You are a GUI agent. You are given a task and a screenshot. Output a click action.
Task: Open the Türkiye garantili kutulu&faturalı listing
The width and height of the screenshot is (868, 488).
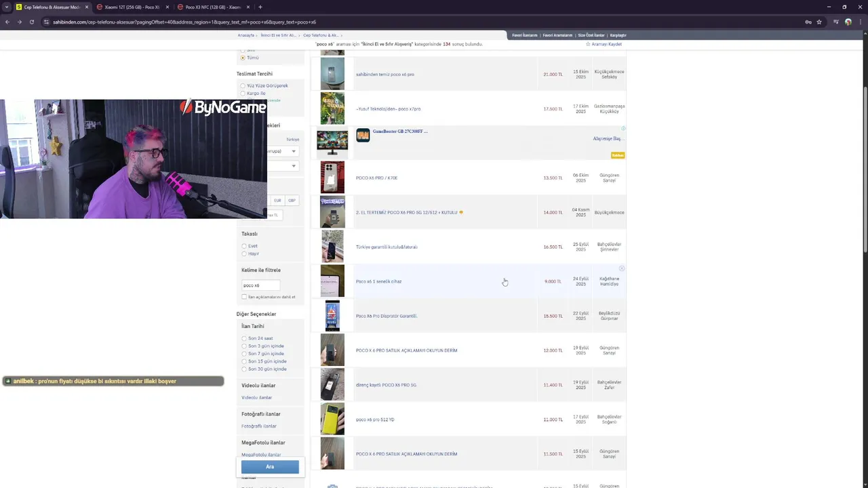387,247
